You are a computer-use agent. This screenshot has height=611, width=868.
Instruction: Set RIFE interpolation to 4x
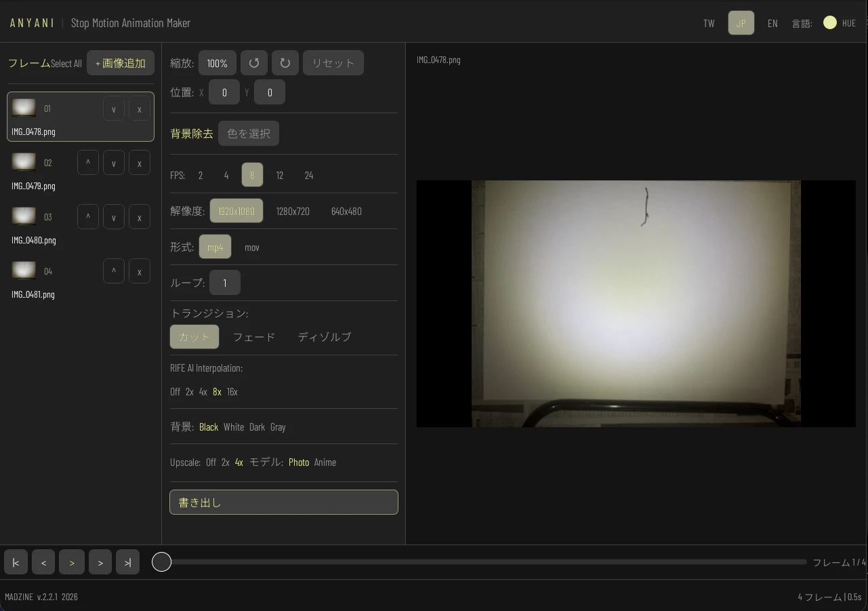[203, 391]
